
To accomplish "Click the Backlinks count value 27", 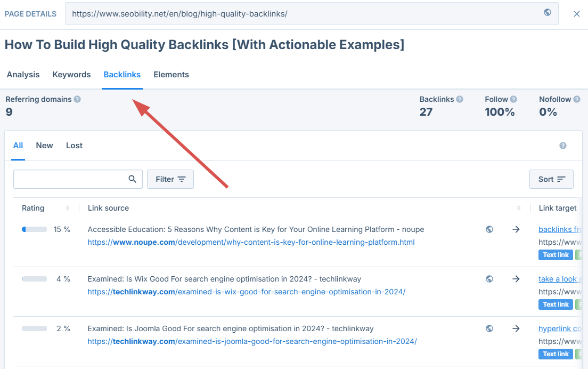I will pos(426,112).
